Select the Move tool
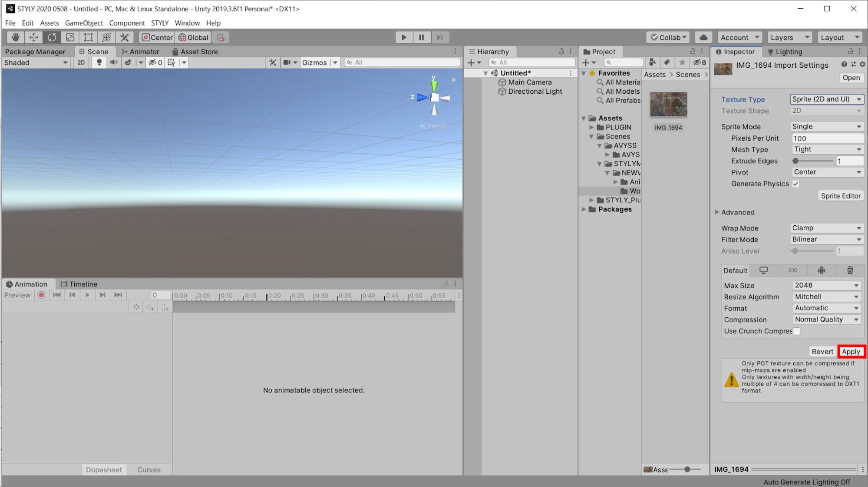868x487 pixels. pyautogui.click(x=33, y=37)
